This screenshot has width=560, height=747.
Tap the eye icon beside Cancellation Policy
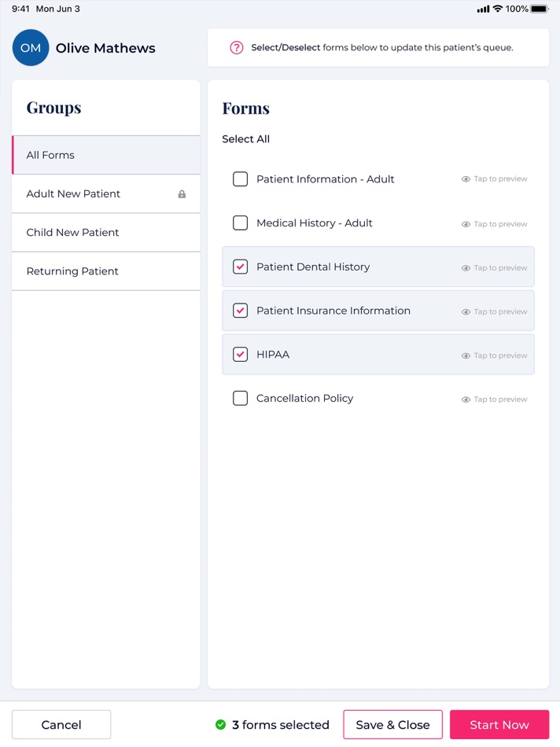494,399
